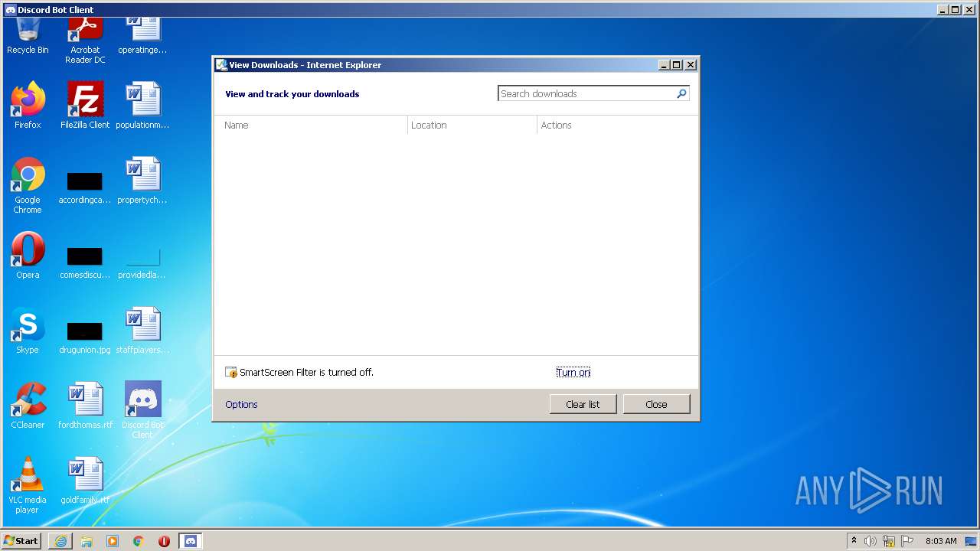
Task: Show hidden tray icons arrow
Action: (x=854, y=540)
